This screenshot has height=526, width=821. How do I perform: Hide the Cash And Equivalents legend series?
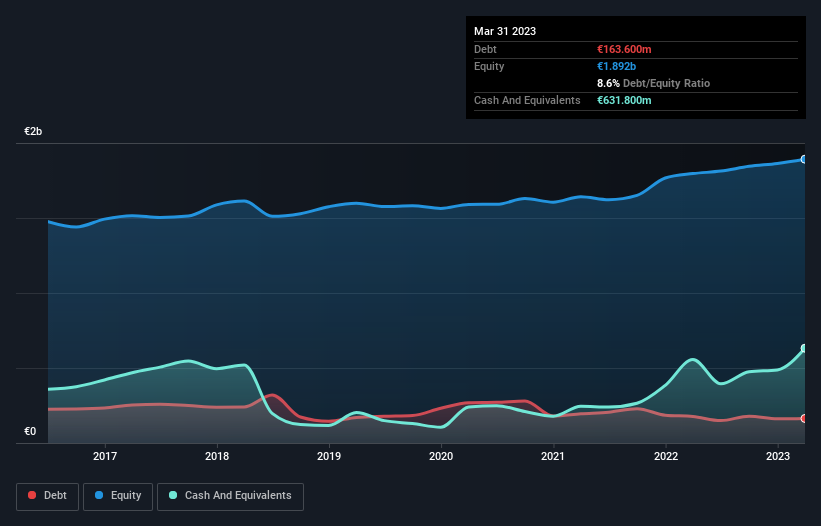(x=230, y=496)
